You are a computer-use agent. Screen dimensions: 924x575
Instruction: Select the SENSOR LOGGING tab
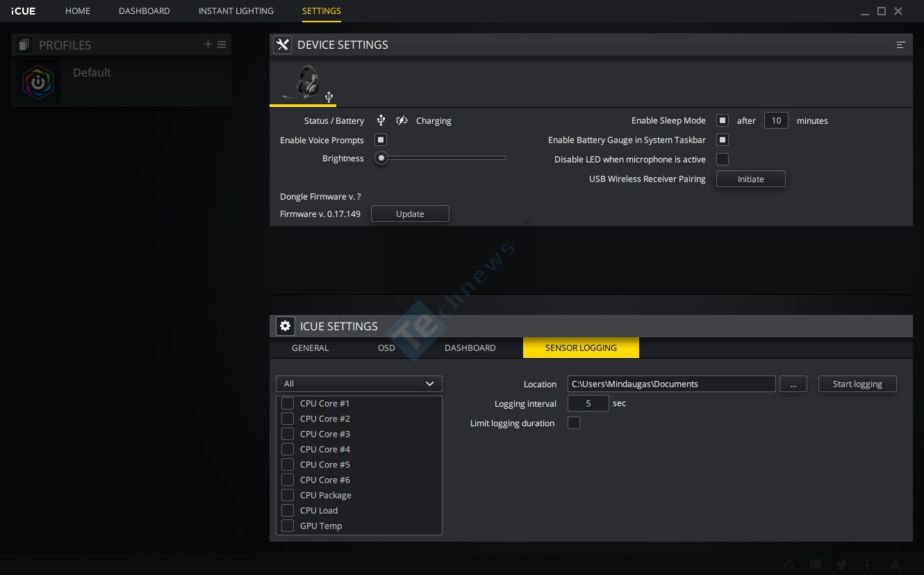click(581, 348)
